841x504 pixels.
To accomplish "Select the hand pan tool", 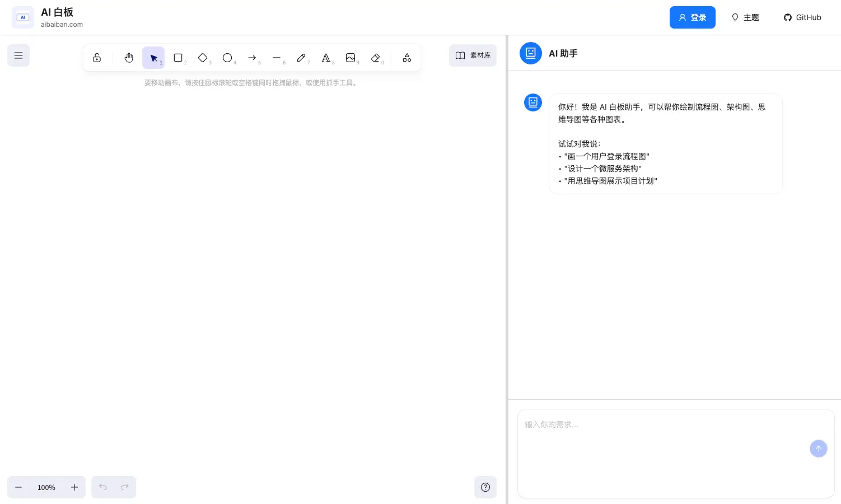I will (129, 58).
